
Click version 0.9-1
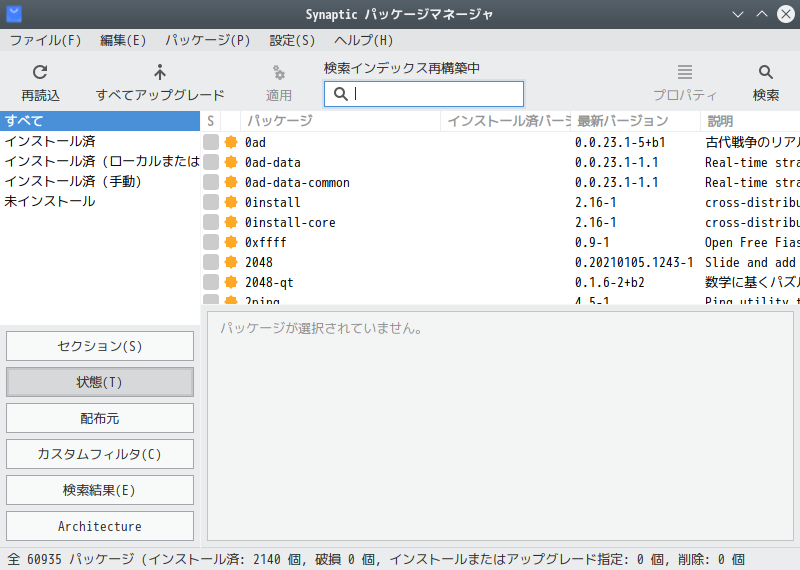[592, 242]
